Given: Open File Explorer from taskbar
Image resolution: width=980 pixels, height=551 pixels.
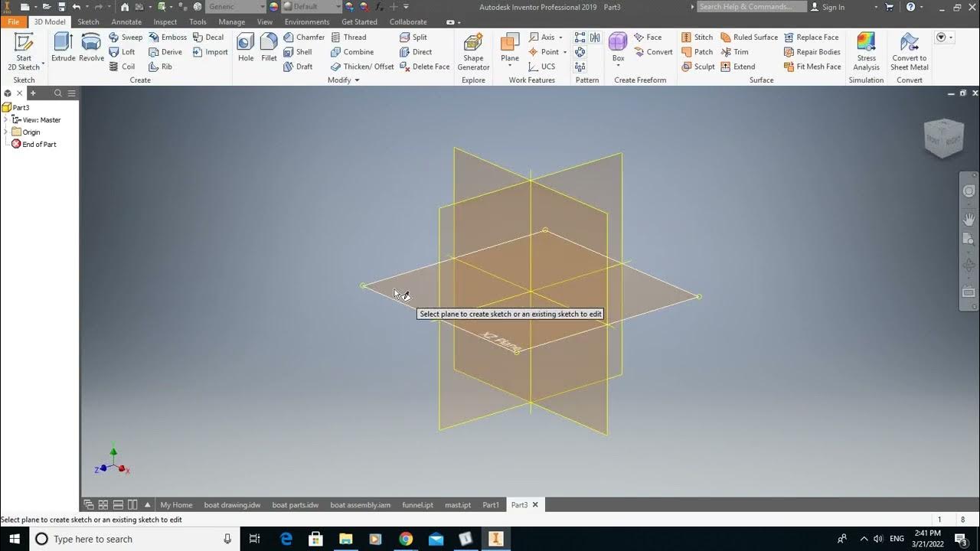Looking at the screenshot, I should (x=345, y=539).
